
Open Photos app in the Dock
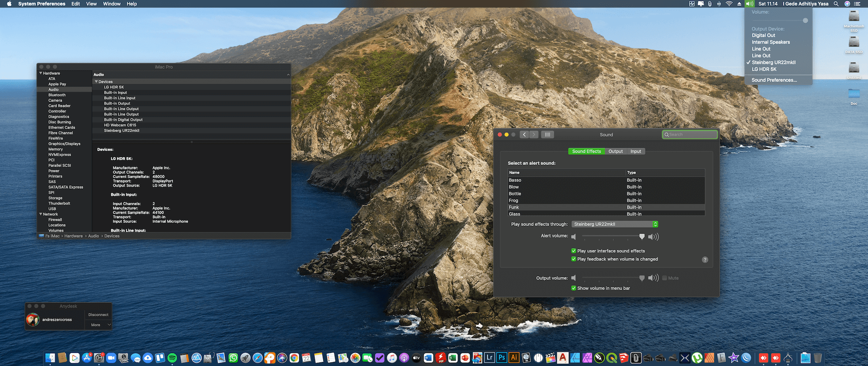[355, 358]
